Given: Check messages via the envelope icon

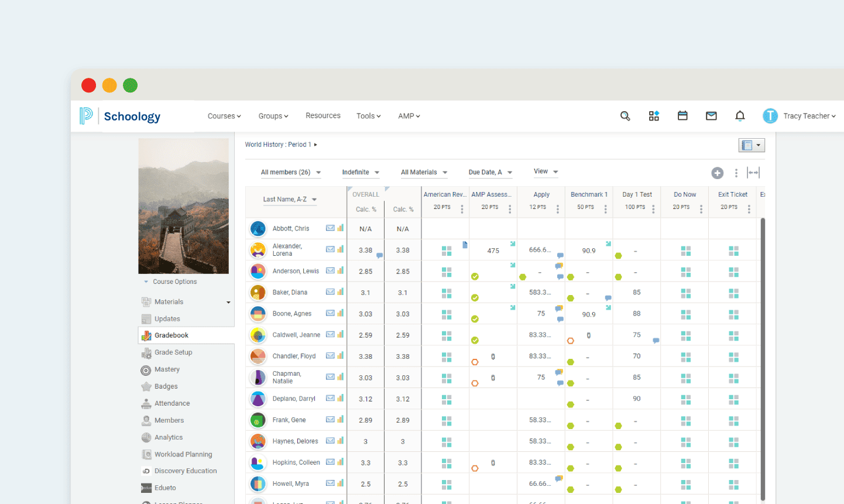Looking at the screenshot, I should (x=711, y=116).
